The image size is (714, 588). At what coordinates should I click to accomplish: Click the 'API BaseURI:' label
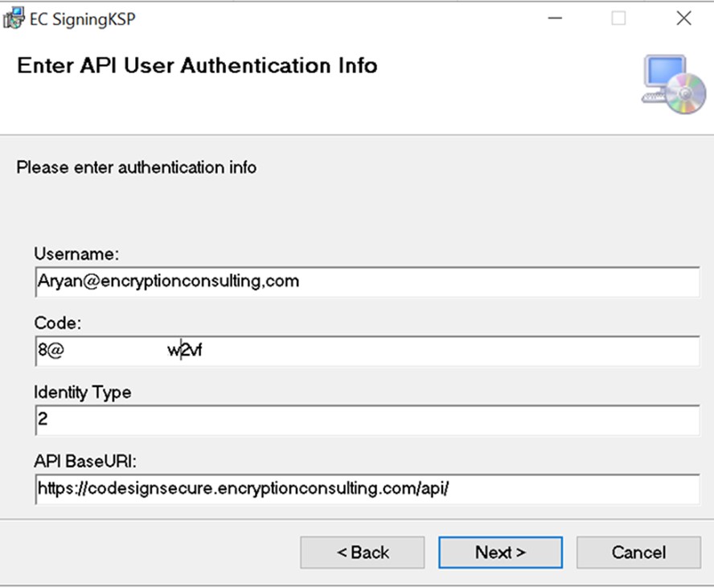pos(85,462)
